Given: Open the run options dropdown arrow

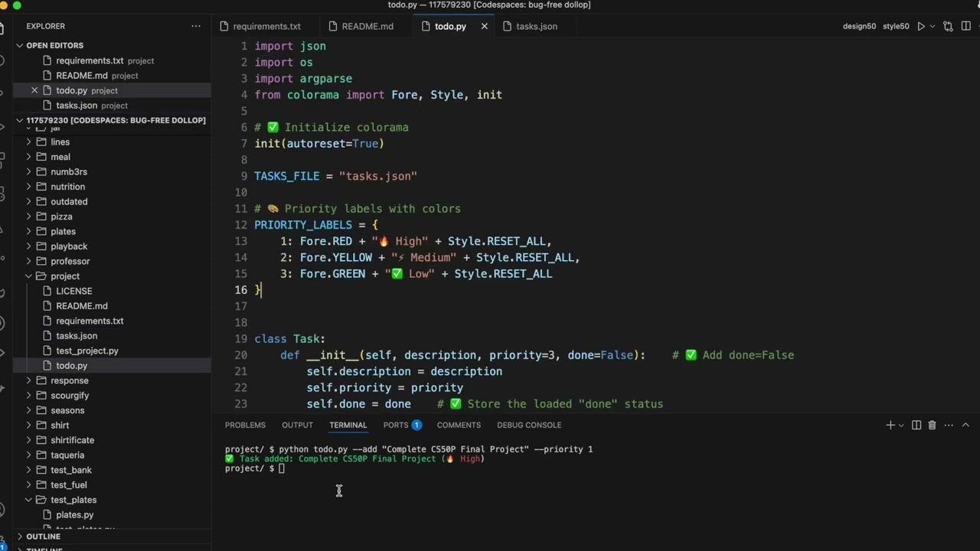Looking at the screenshot, I should click(x=933, y=26).
